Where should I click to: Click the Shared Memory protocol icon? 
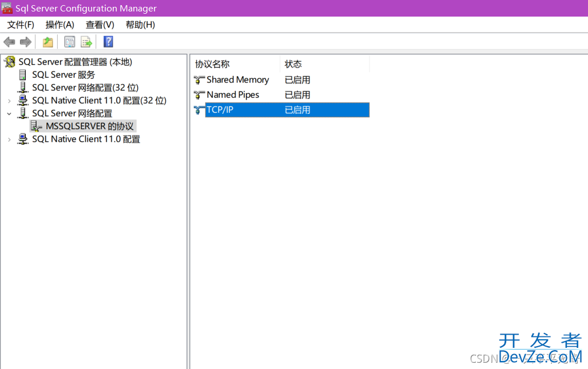[x=199, y=80]
